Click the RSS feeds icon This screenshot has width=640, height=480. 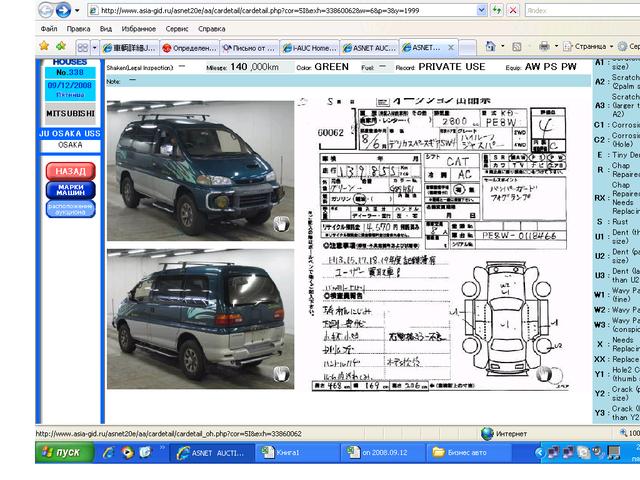pos(517,47)
